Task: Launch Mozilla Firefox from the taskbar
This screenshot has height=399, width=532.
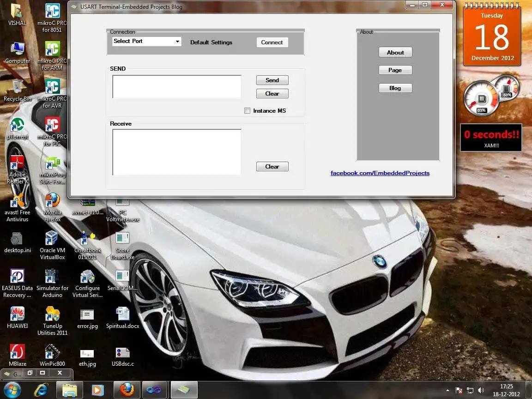Action: pos(127,390)
